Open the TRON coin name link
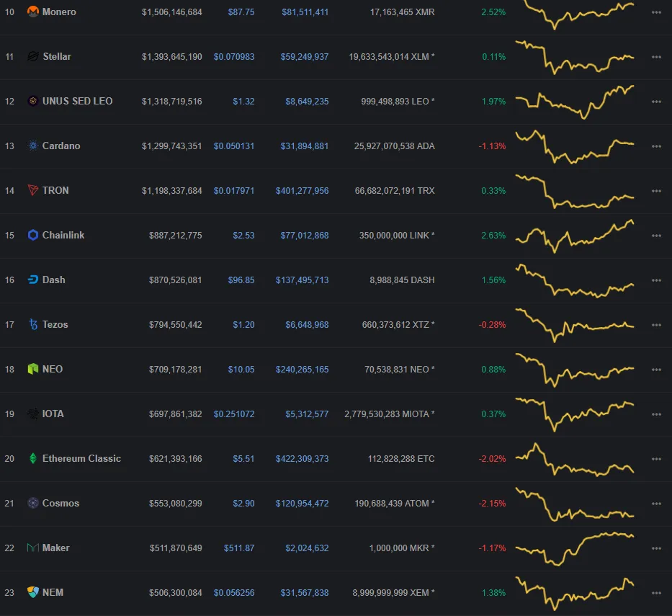The width and height of the screenshot is (672, 616). 55,190
